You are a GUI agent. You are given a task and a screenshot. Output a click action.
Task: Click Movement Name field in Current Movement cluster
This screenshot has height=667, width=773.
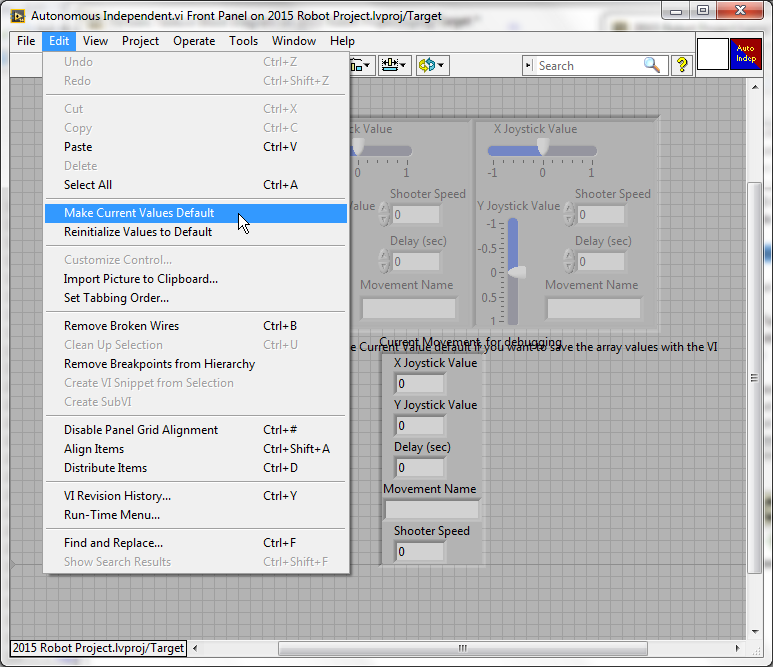pyautogui.click(x=431, y=510)
